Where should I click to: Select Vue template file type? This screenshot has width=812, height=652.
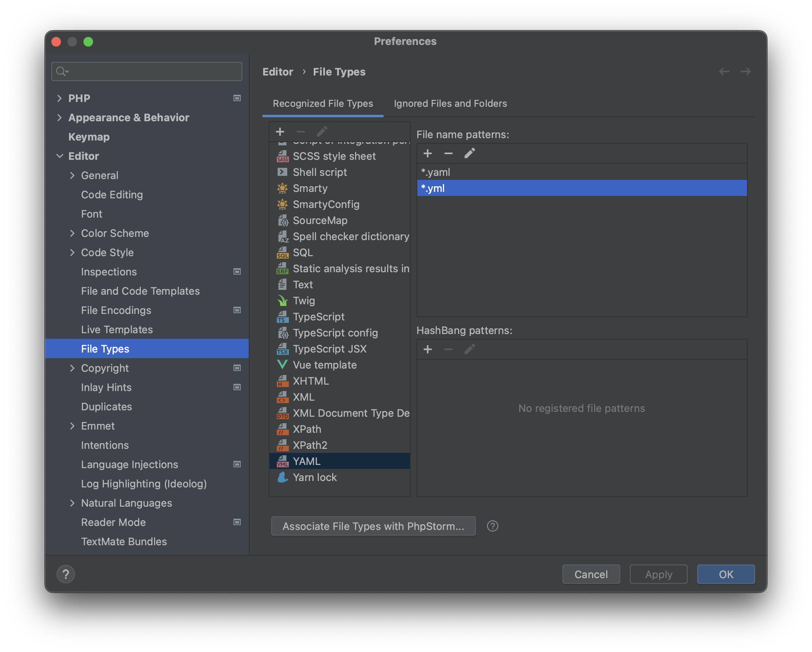325,365
